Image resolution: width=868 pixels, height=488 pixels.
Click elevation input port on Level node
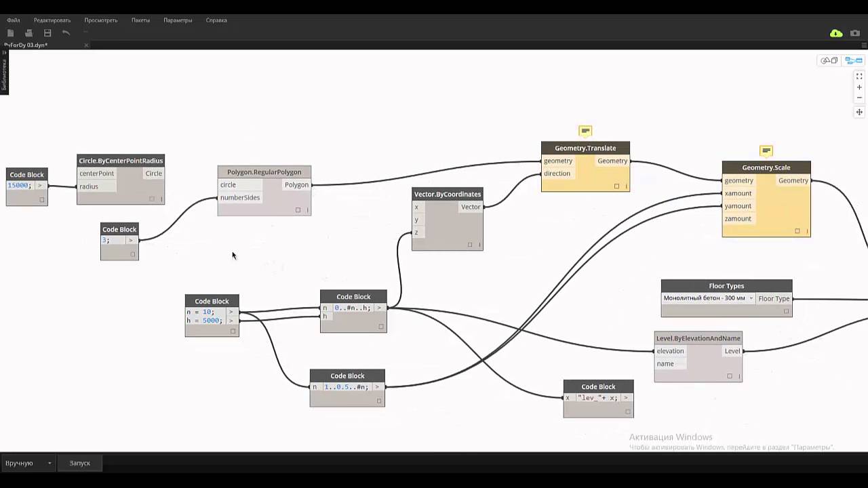[x=671, y=351]
